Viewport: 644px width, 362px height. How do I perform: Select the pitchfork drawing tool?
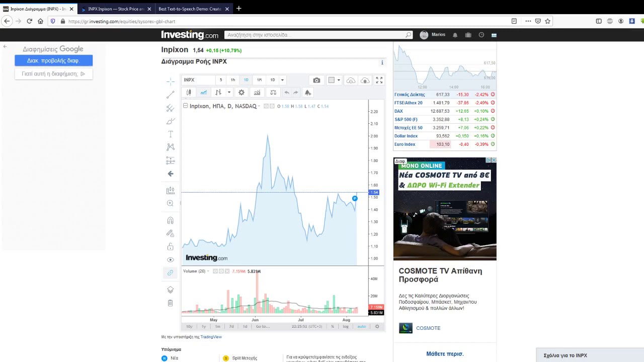pyautogui.click(x=171, y=108)
